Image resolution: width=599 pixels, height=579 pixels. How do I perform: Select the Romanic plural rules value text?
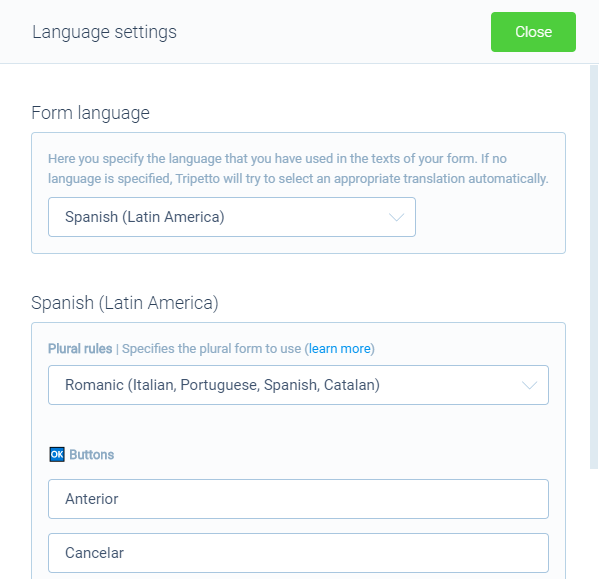click(x=222, y=385)
